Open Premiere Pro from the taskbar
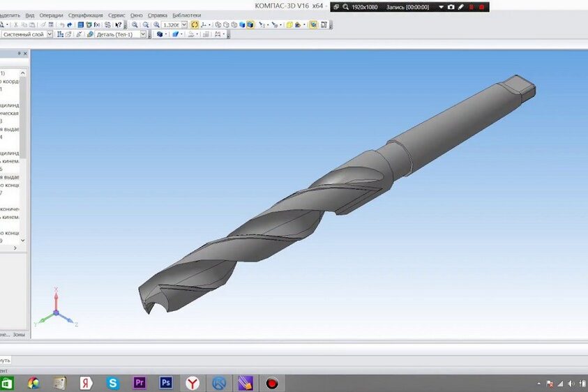 coord(139,383)
